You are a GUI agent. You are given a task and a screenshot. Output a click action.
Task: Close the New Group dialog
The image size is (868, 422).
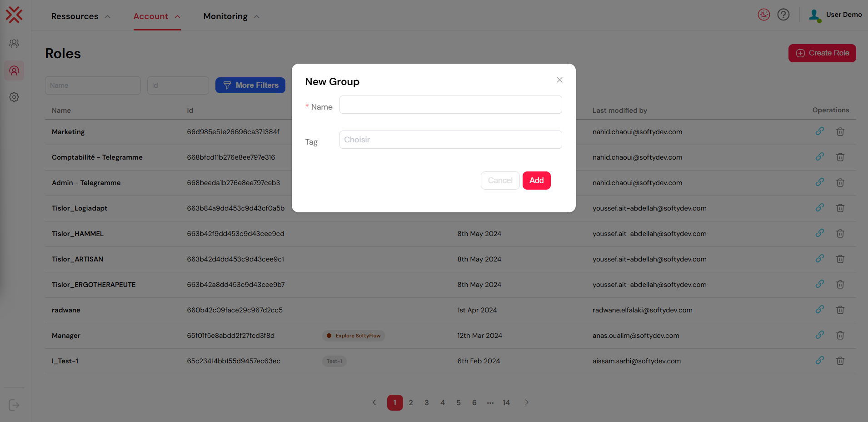pos(559,80)
